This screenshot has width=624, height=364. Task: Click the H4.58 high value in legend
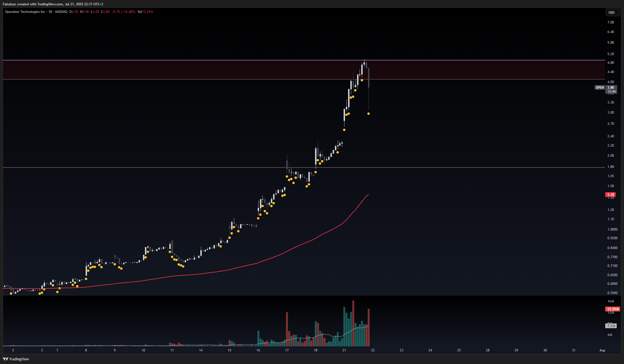tap(85, 12)
